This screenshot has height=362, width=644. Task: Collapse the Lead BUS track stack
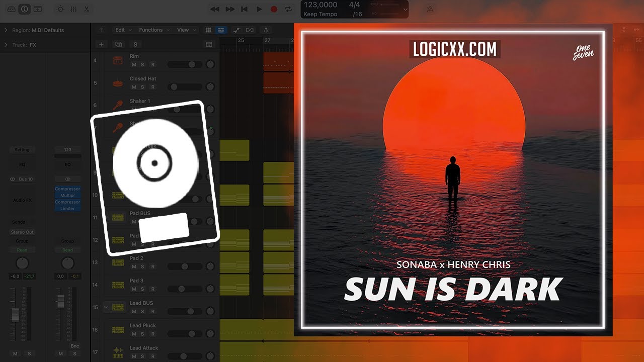tap(106, 307)
